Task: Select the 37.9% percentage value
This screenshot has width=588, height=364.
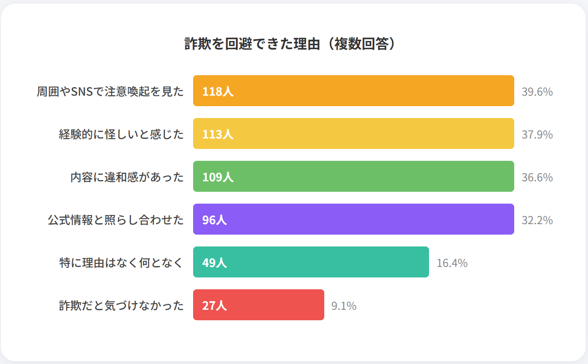Action: point(537,134)
